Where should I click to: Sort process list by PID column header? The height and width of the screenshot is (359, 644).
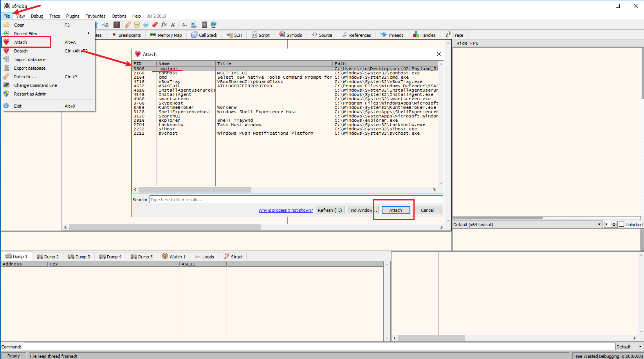(x=144, y=63)
